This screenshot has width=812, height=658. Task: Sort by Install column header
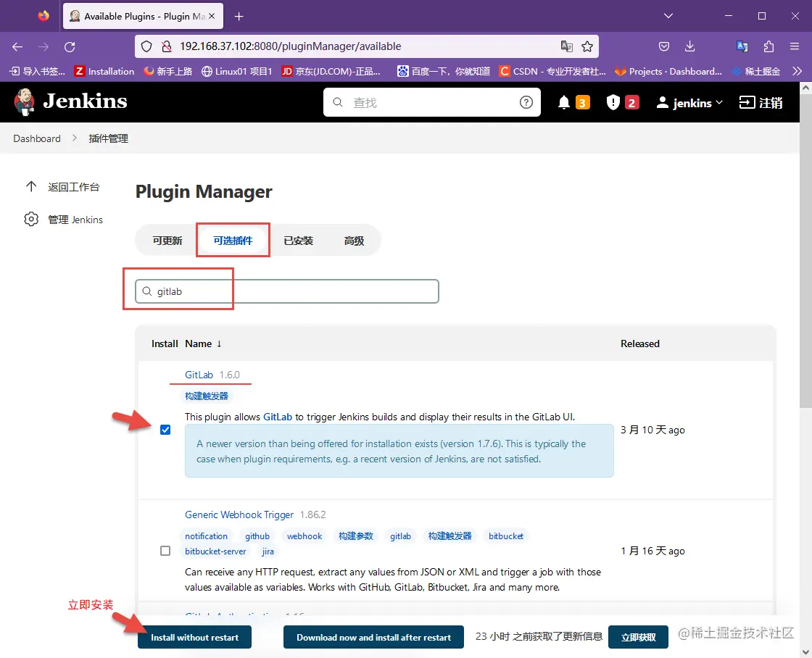[165, 343]
